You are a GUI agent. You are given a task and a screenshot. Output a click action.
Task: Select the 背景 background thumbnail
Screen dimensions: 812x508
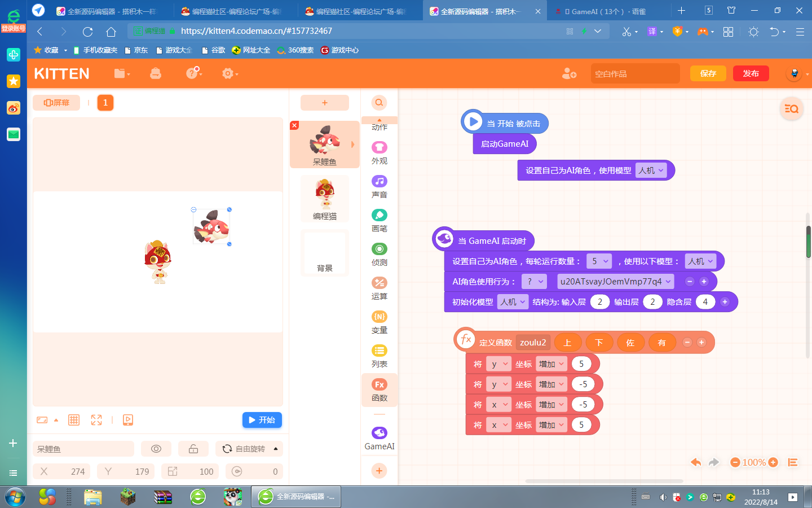pyautogui.click(x=325, y=253)
